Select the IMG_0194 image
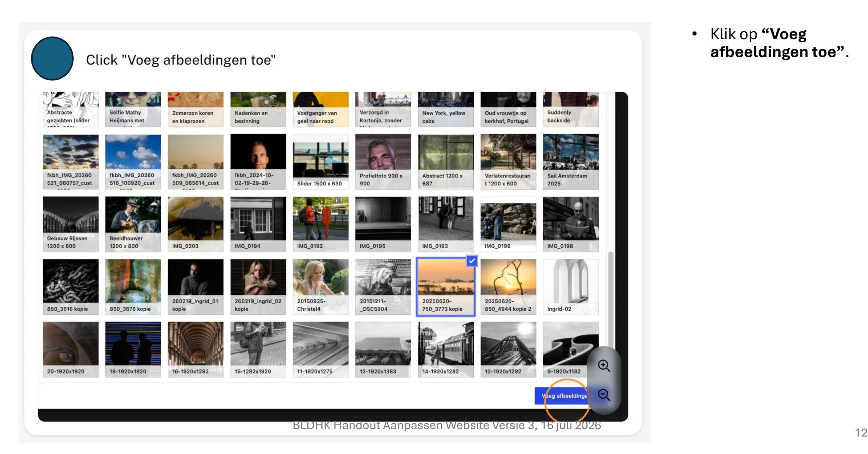The image size is (868, 454). point(258,224)
